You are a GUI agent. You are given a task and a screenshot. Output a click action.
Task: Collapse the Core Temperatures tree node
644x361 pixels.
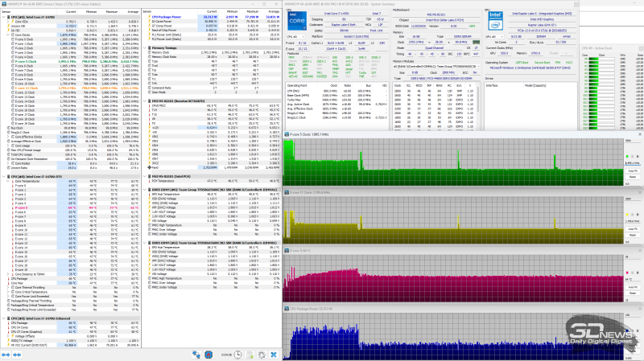[8, 181]
